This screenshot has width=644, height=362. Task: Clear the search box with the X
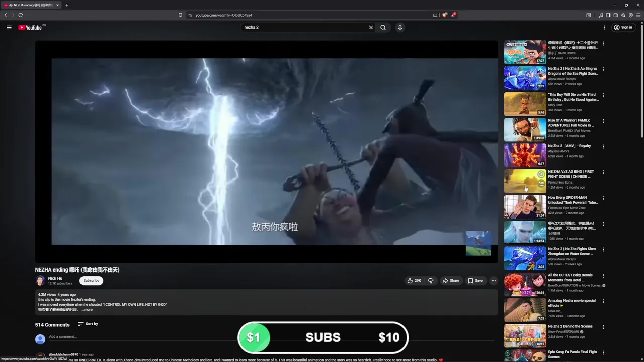point(371,27)
